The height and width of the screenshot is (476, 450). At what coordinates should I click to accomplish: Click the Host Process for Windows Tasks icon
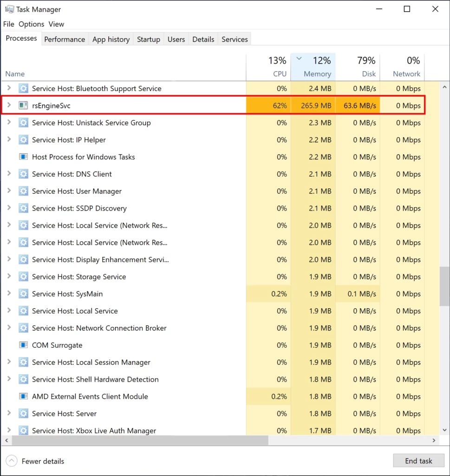click(x=23, y=157)
